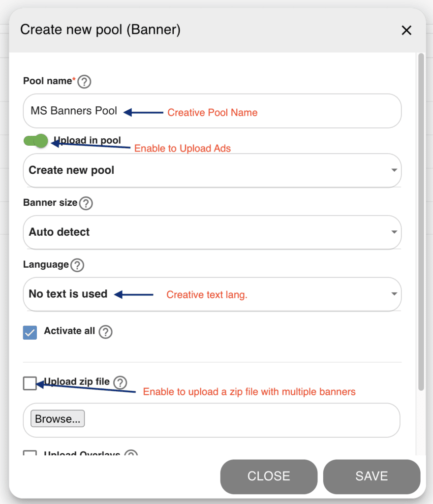Click the Browse... file button
Image resolution: width=433 pixels, height=504 pixels.
click(x=58, y=418)
